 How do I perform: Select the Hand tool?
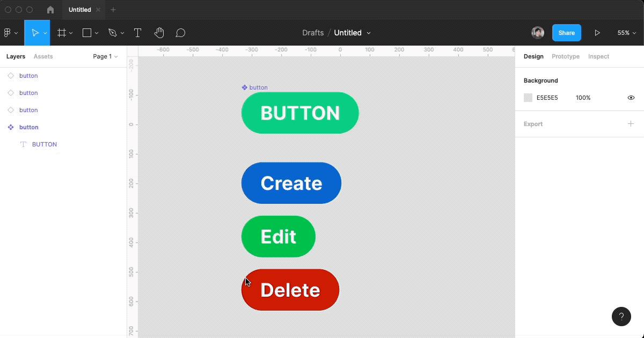pyautogui.click(x=159, y=32)
